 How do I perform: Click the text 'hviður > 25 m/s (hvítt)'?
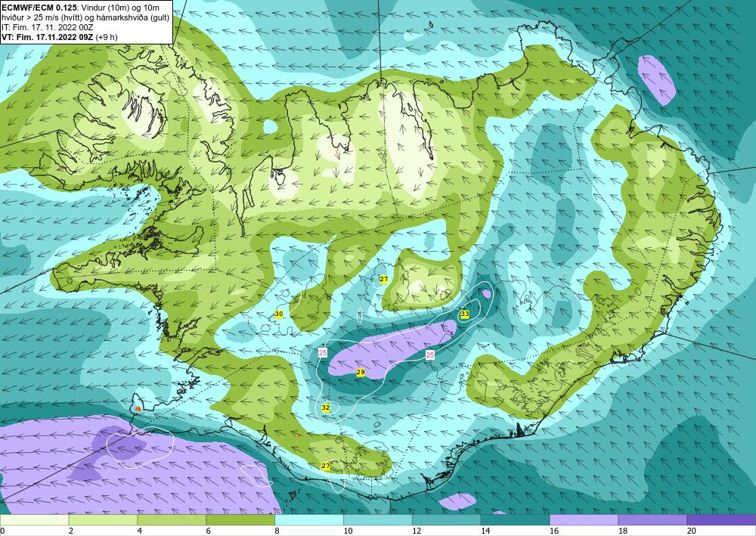coord(45,18)
